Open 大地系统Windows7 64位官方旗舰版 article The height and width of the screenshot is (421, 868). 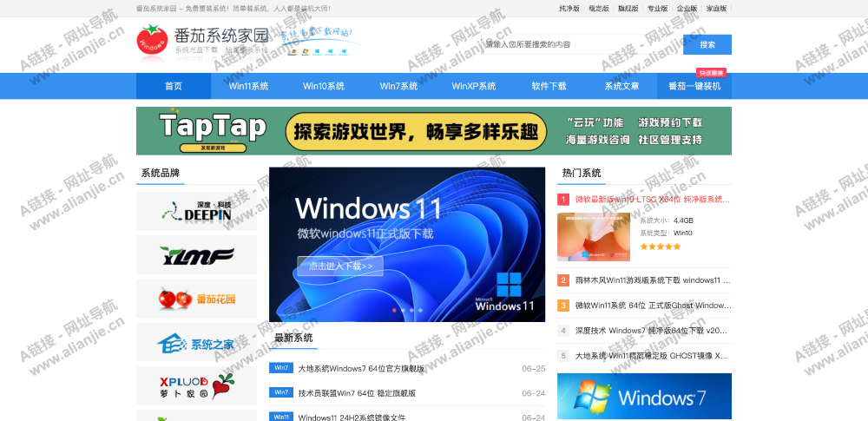(361, 368)
